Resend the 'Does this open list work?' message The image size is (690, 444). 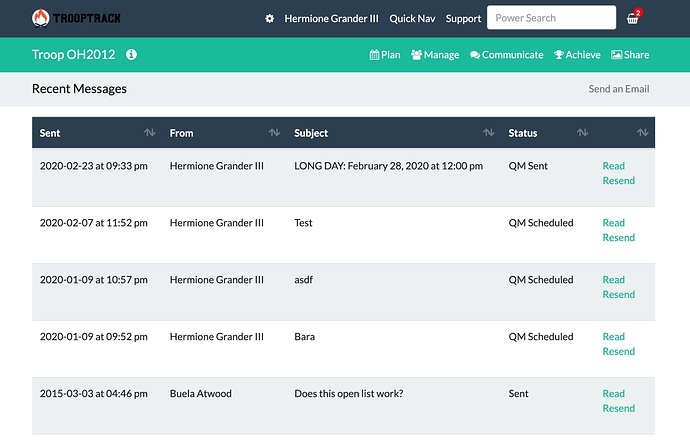618,408
